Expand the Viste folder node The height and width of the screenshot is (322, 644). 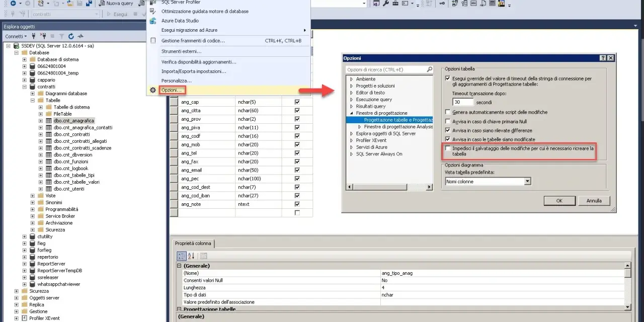tap(33, 196)
